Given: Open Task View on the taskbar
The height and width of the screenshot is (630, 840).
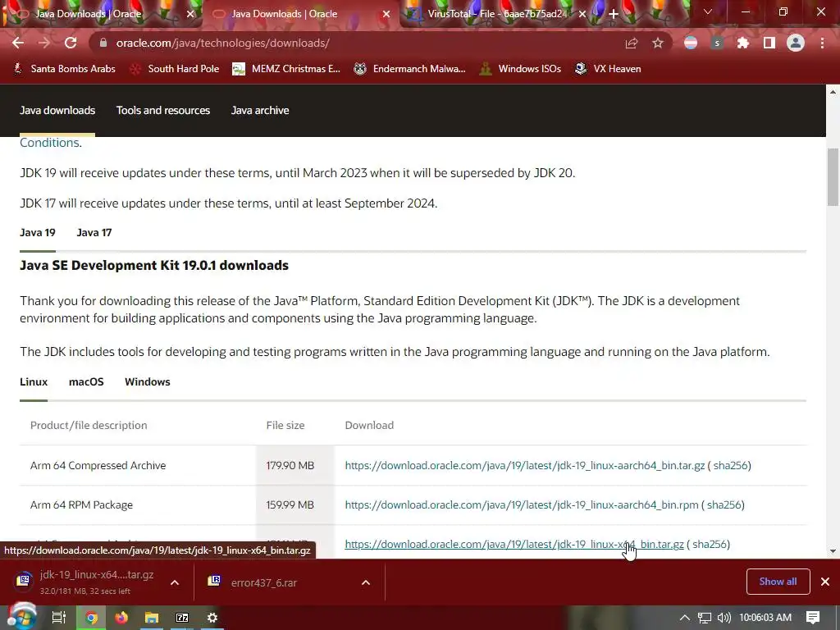Looking at the screenshot, I should click(58, 618).
